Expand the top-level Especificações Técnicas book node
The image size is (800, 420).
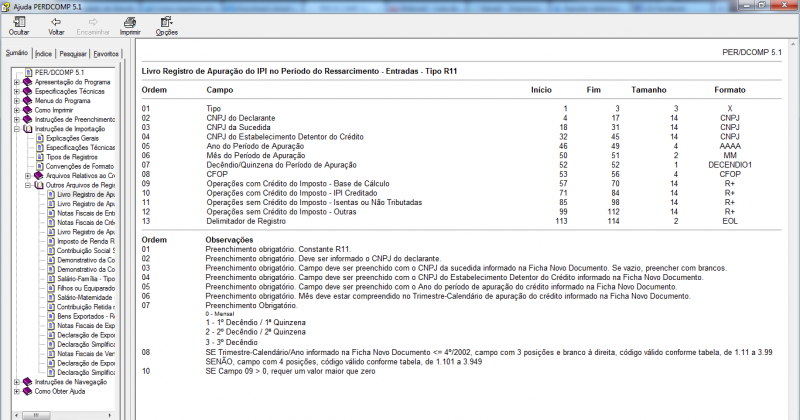click(17, 91)
